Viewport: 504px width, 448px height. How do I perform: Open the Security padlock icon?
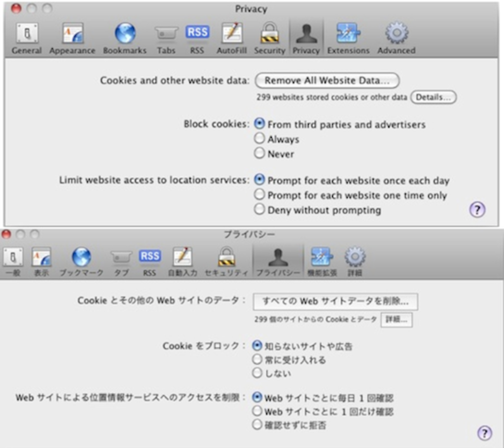(269, 38)
